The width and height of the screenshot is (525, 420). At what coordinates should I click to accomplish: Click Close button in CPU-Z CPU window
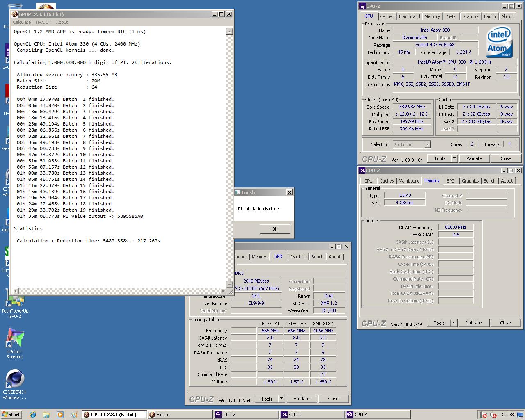point(506,158)
